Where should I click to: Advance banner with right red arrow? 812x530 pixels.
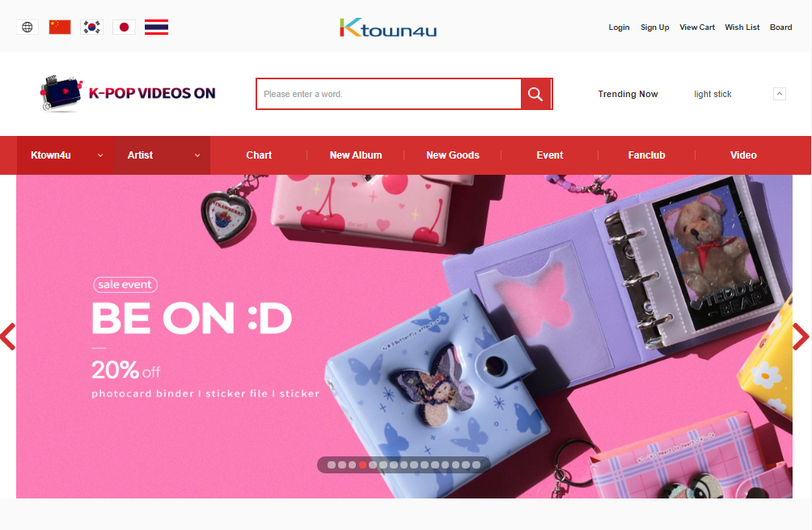pyautogui.click(x=800, y=337)
